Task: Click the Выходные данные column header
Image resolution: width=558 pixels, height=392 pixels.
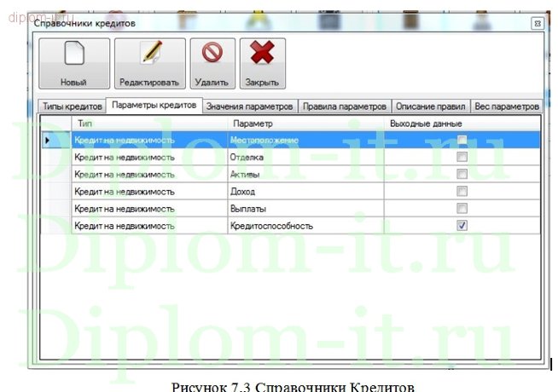Action: click(462, 124)
